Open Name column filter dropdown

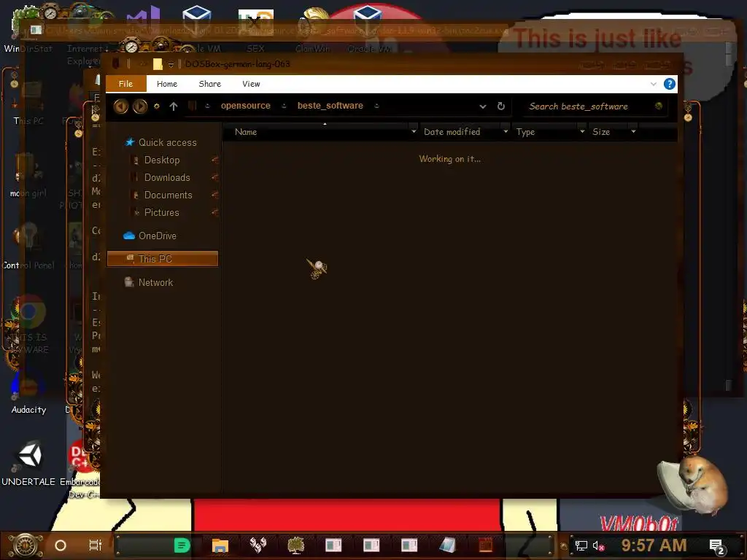coord(414,131)
